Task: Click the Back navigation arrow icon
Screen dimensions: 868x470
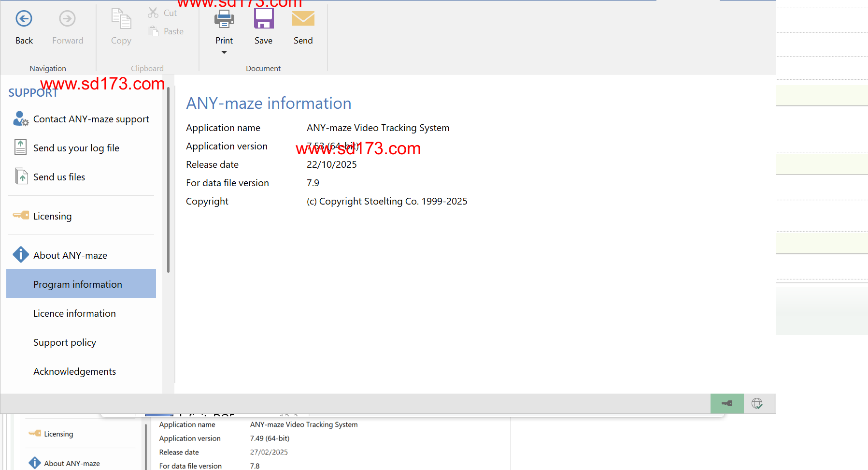Action: 24,19
